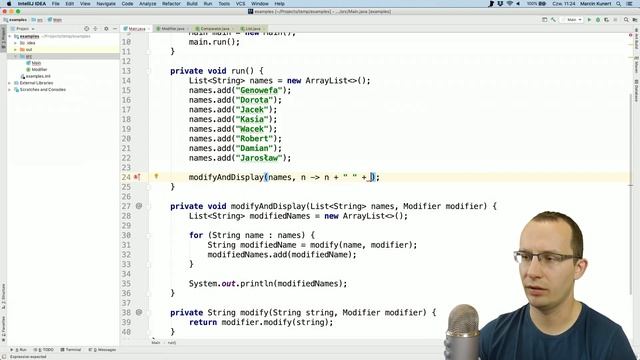Click the Project panel expand/collapse all icon
This screenshot has width=640, height=360.
click(96, 29)
